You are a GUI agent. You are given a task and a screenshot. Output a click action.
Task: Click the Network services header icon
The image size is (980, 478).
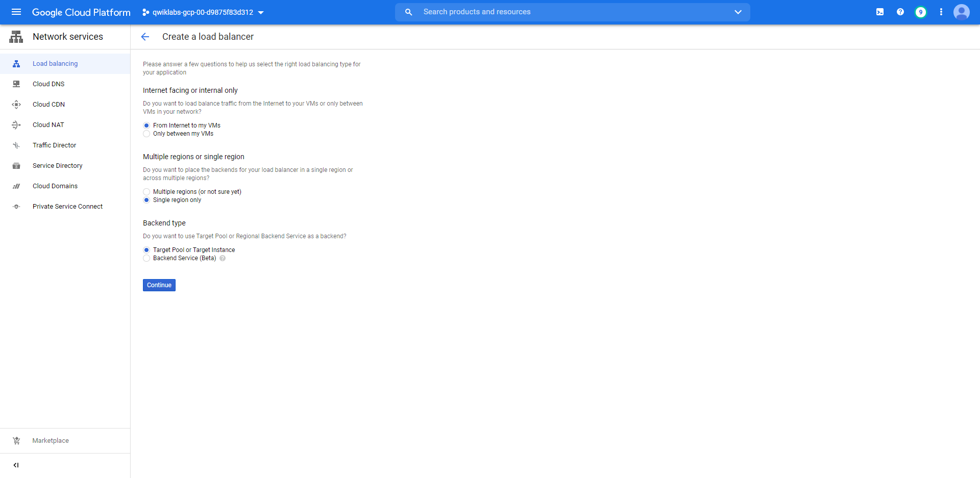click(16, 37)
